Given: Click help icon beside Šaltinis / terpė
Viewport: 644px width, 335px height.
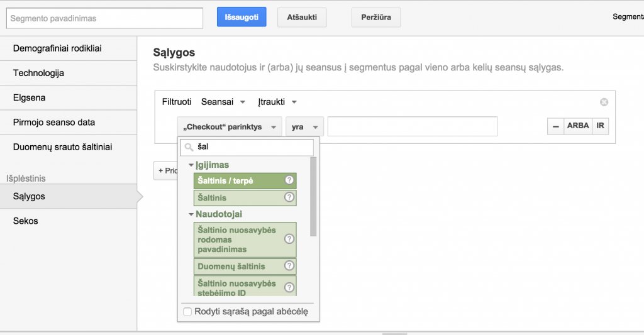Looking at the screenshot, I should [x=289, y=180].
